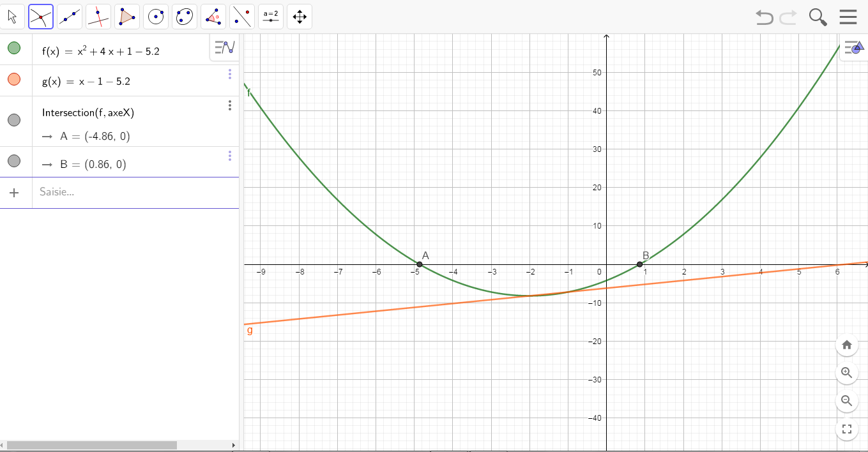Viewport: 868px width, 452px height.
Task: Choose the Perpendicular line tool
Action: click(x=98, y=17)
